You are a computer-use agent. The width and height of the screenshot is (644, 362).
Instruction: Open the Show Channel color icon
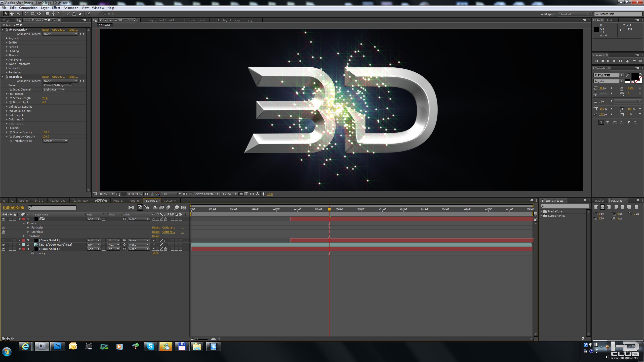[157, 194]
